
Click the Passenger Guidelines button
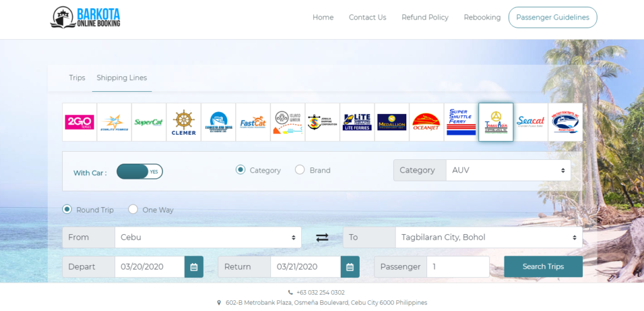click(x=553, y=17)
